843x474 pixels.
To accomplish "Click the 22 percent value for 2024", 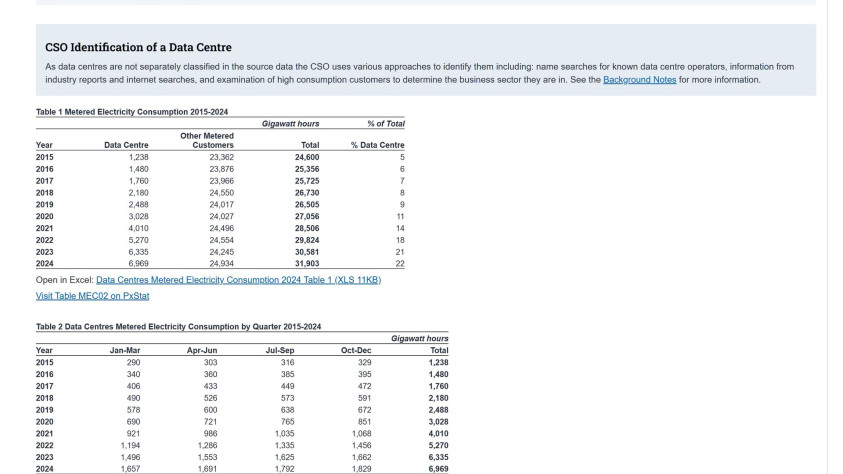I will point(400,262).
